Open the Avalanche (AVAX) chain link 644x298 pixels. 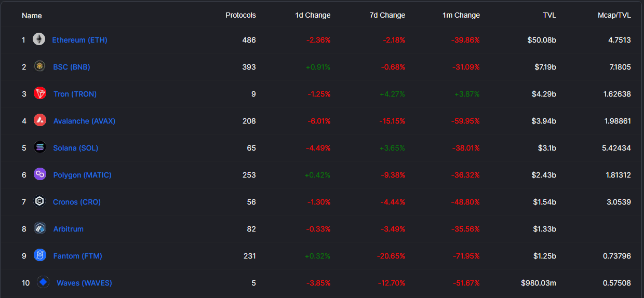point(84,121)
